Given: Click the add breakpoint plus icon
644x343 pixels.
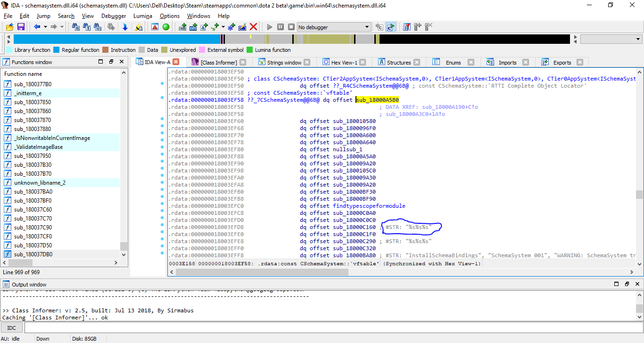Looking at the screenshot, I should coord(417,27).
